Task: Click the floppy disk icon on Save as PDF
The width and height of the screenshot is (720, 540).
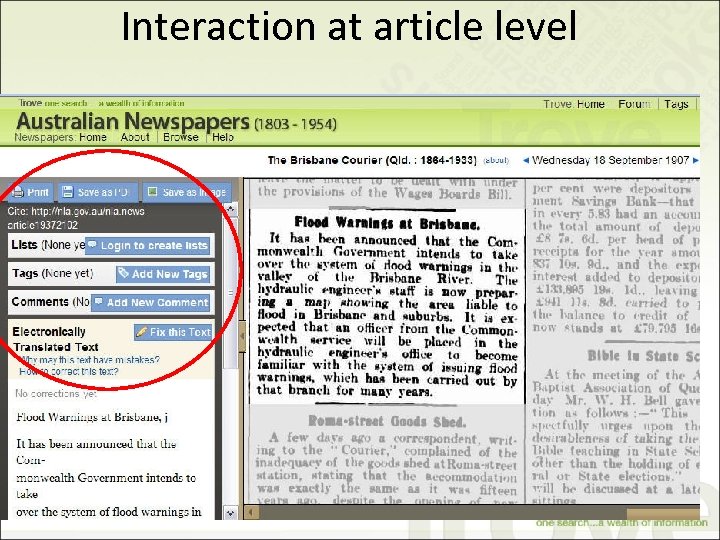Action: [x=68, y=191]
